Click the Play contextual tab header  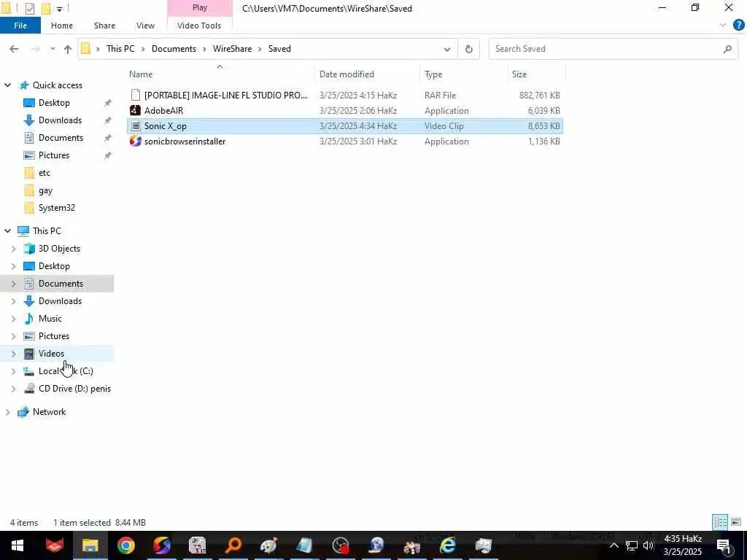(200, 7)
